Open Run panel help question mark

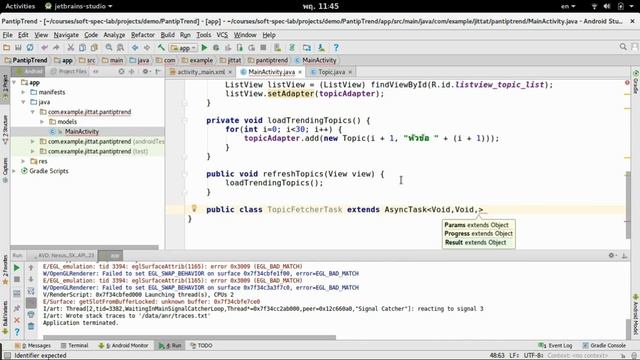coord(17,332)
